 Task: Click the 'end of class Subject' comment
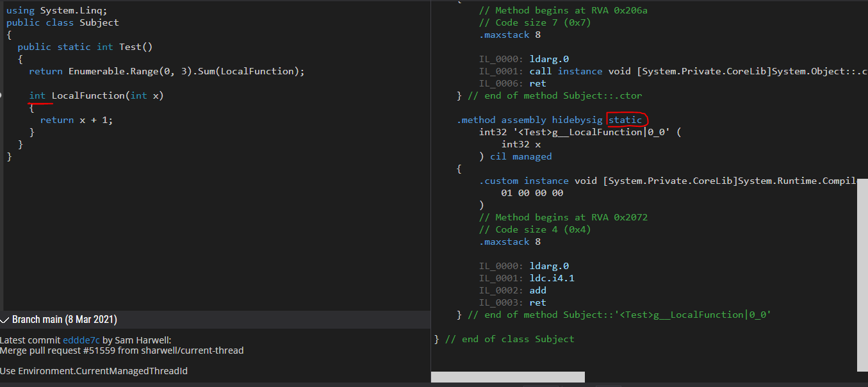(505, 338)
